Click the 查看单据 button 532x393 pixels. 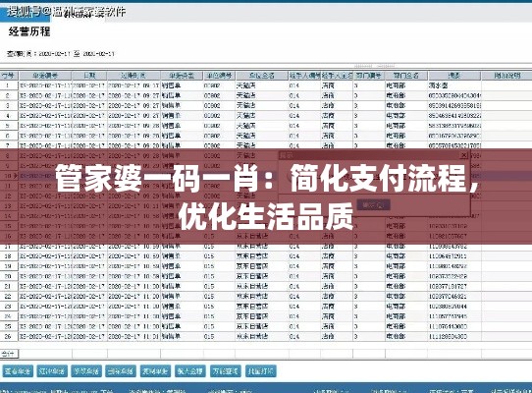tap(18, 371)
